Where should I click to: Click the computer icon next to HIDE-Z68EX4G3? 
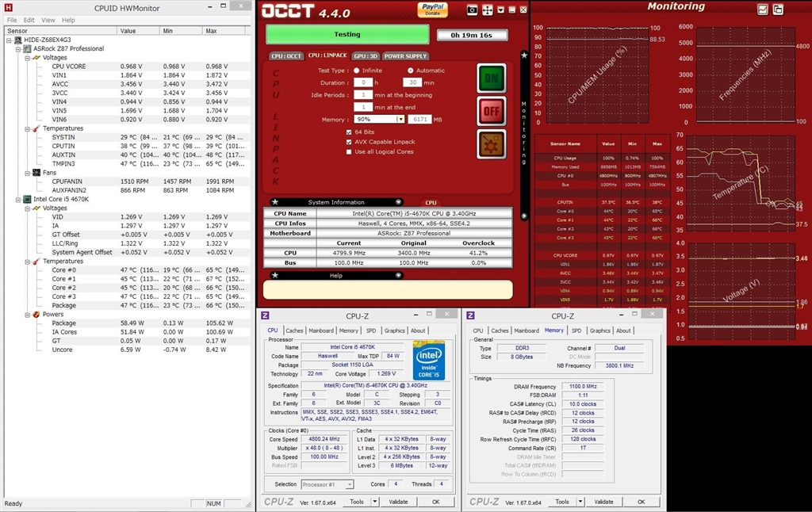pos(18,40)
